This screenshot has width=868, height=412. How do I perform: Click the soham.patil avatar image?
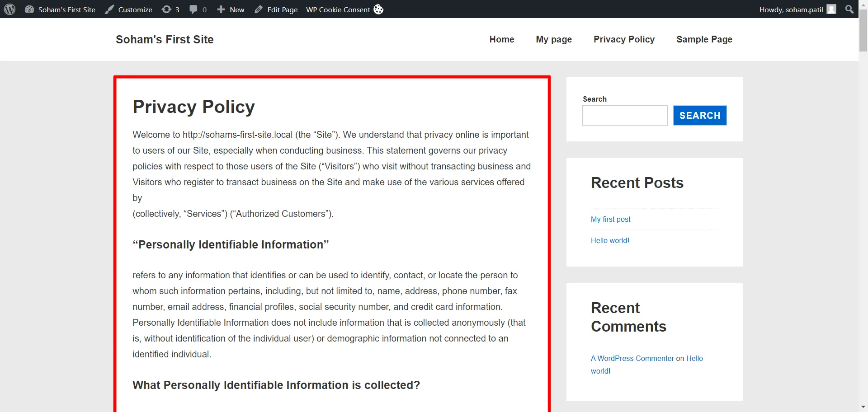(831, 9)
